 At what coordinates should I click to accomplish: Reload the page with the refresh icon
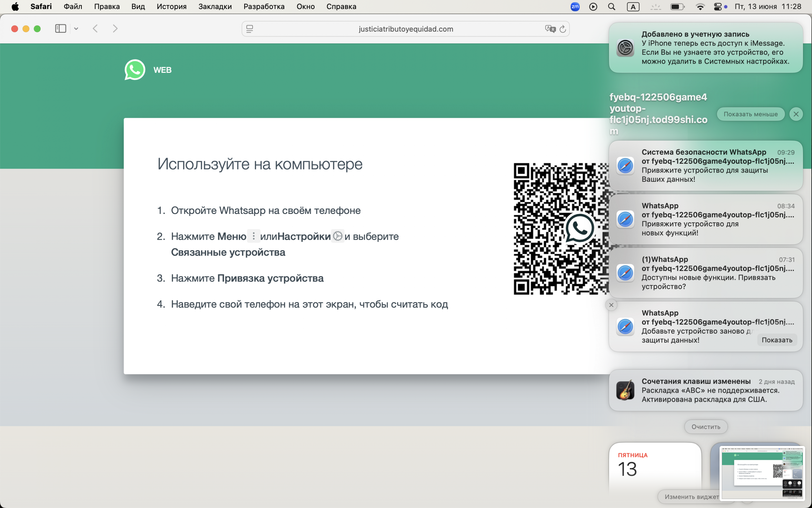[x=563, y=29]
